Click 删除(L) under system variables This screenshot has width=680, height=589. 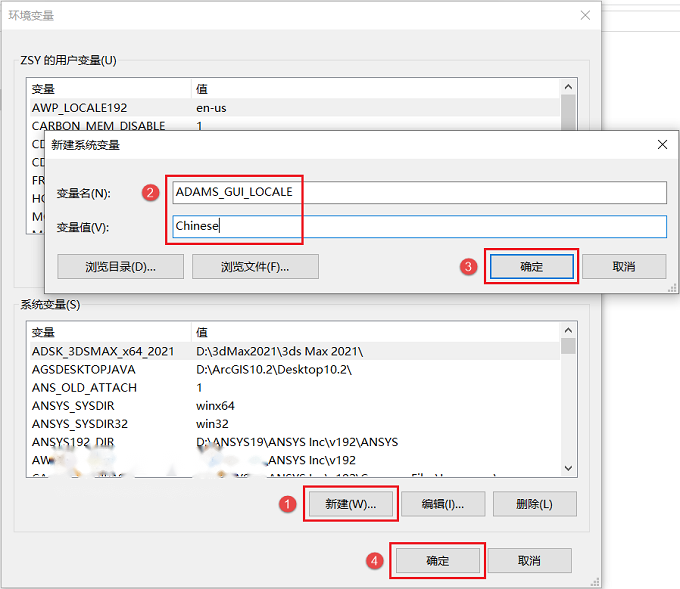pyautogui.click(x=534, y=504)
